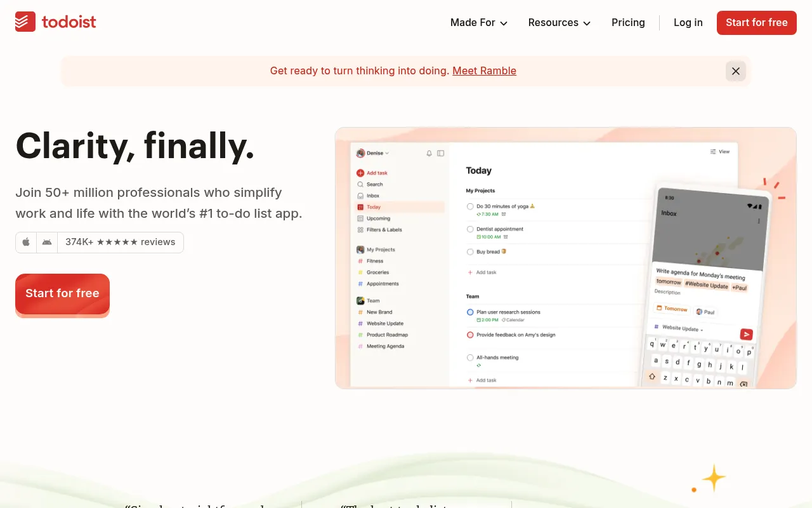Viewport: 812px width, 508px height.
Task: Click the header Start for free button
Action: [x=757, y=22]
